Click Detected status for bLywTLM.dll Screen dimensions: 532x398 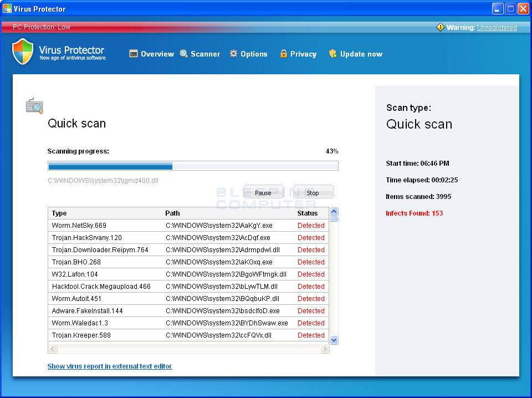tap(311, 287)
